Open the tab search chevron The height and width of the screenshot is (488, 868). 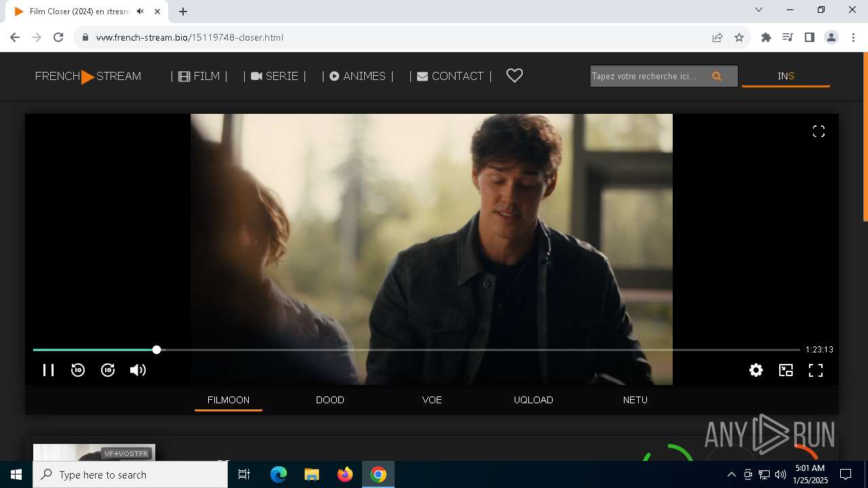click(759, 9)
